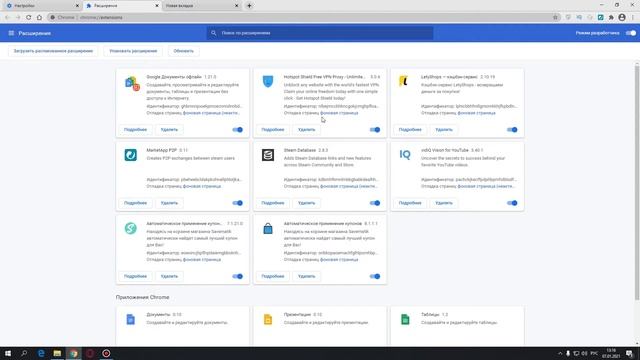Open Подробнее for MarketApp P2P
640x360 pixels.
click(136, 203)
